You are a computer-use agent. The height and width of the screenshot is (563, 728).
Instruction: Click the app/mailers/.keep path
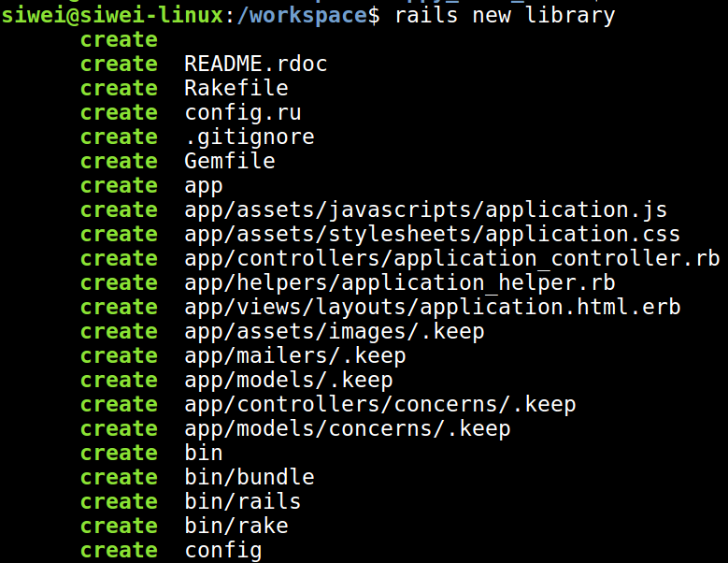[x=295, y=356]
